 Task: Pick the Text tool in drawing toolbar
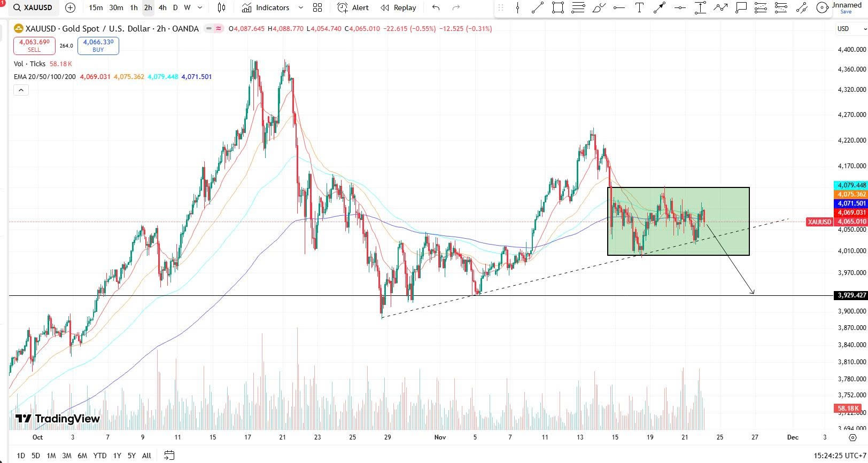tap(639, 7)
